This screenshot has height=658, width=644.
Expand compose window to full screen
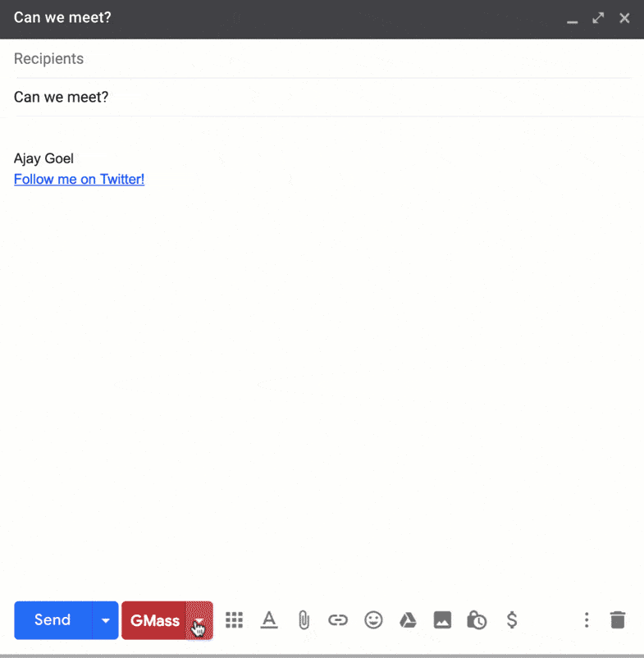click(x=598, y=18)
